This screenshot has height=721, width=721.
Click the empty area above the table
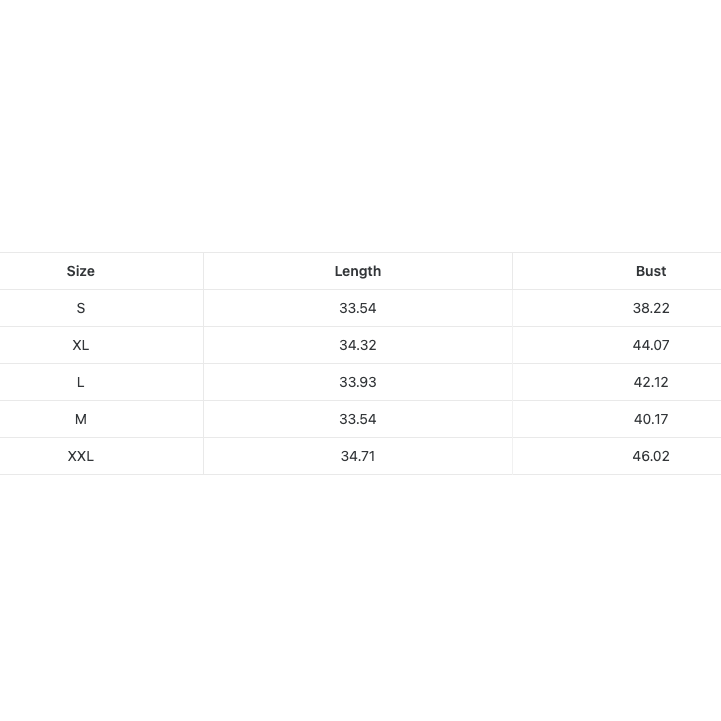360,126
